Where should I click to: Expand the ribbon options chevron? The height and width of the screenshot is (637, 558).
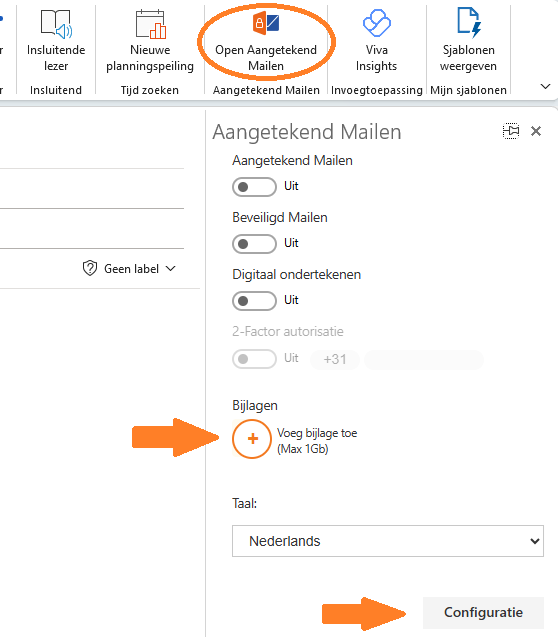coord(545,86)
